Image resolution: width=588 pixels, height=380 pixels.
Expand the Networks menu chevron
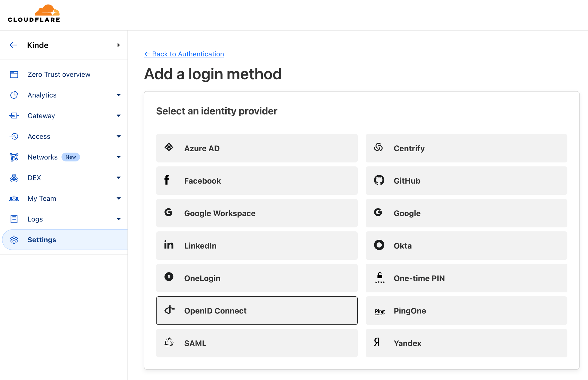tap(118, 157)
